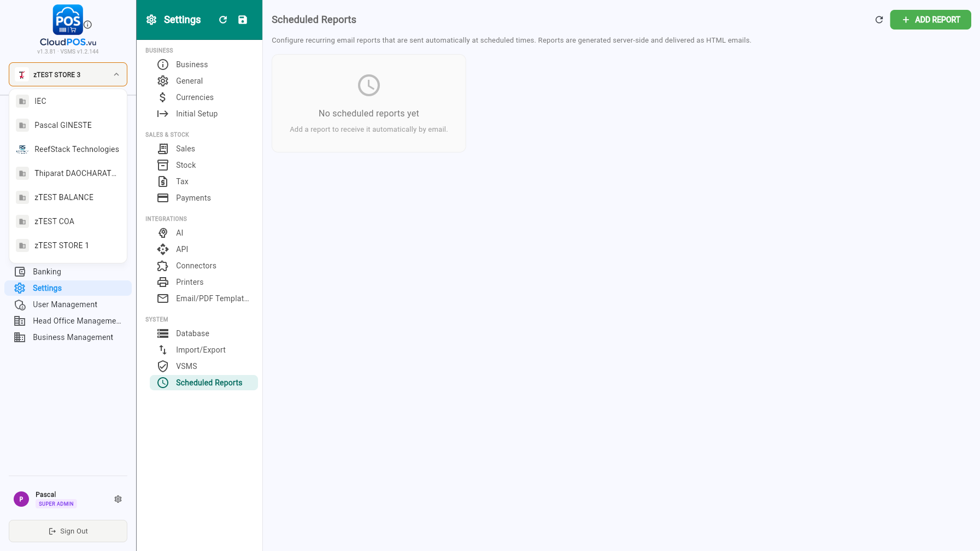Refresh the Scheduled Reports list

[x=879, y=20]
